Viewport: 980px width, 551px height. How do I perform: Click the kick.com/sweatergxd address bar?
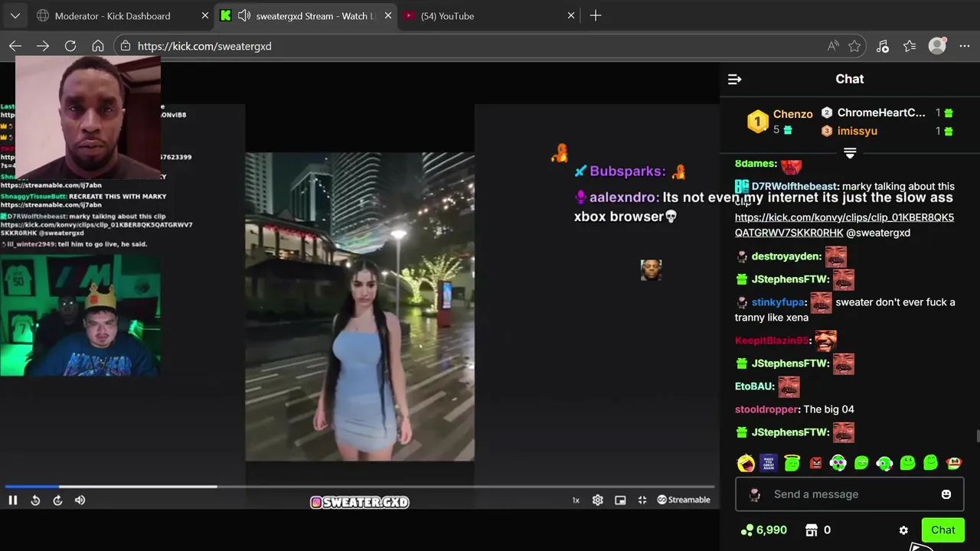(490, 46)
